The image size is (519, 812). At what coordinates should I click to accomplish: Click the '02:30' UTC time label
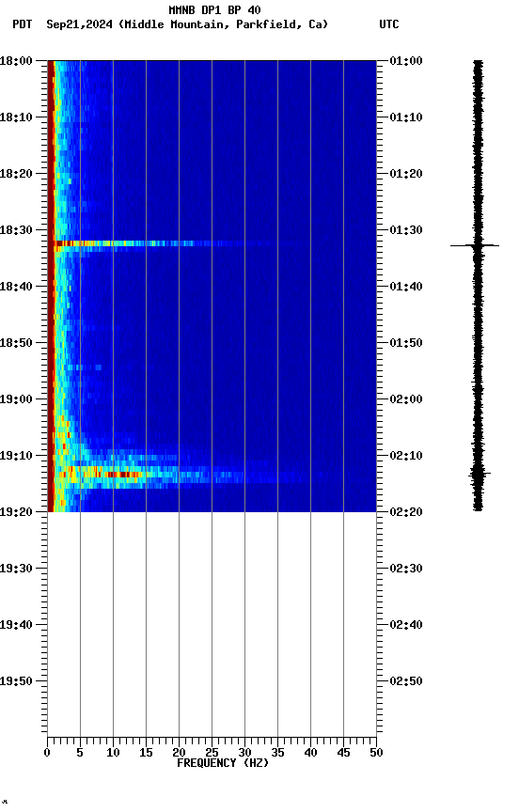coord(406,569)
